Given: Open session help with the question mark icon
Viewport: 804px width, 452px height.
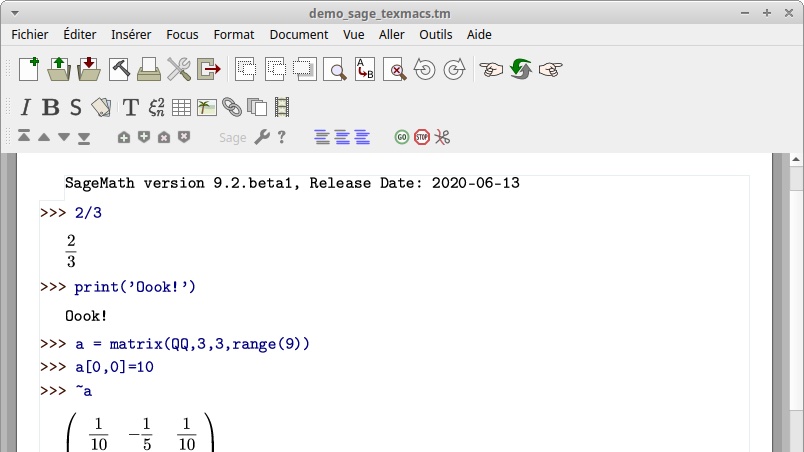Looking at the screenshot, I should pyautogui.click(x=282, y=137).
